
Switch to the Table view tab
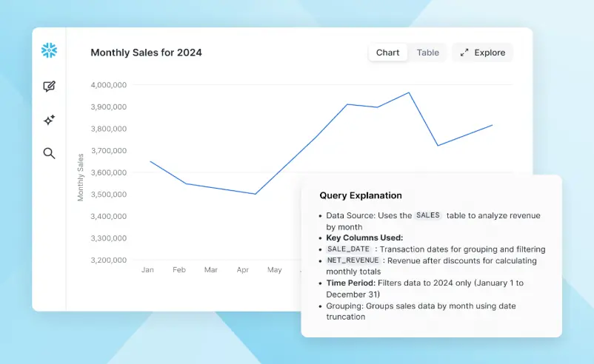(427, 53)
